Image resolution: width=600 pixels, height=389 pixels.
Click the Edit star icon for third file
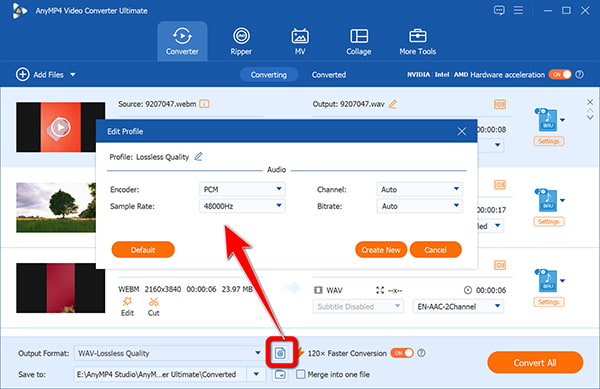click(x=127, y=301)
